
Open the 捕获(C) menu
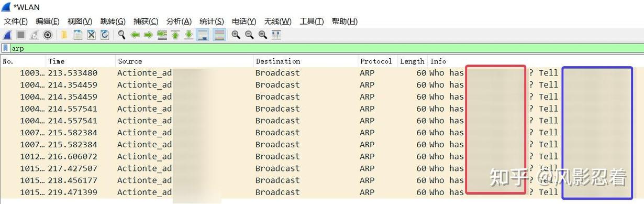coord(146,22)
